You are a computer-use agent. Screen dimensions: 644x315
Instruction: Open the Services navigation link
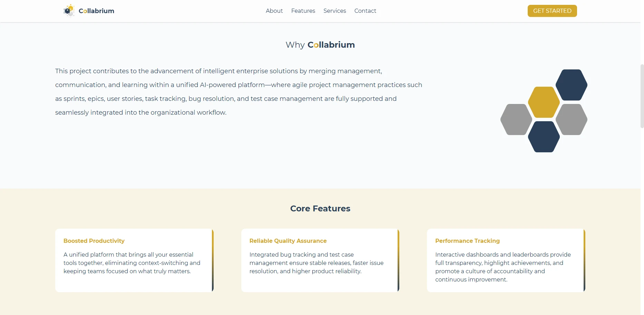pos(334,11)
